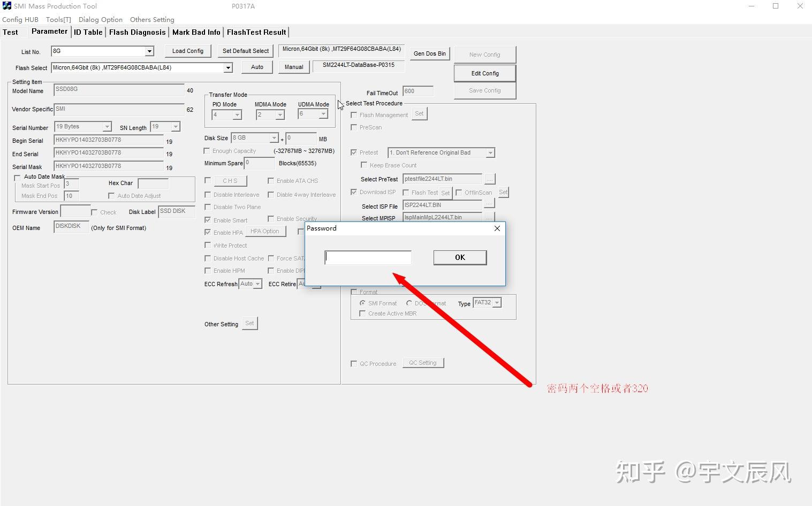Click the Edit Config button
The height and width of the screenshot is (506, 812).
485,73
